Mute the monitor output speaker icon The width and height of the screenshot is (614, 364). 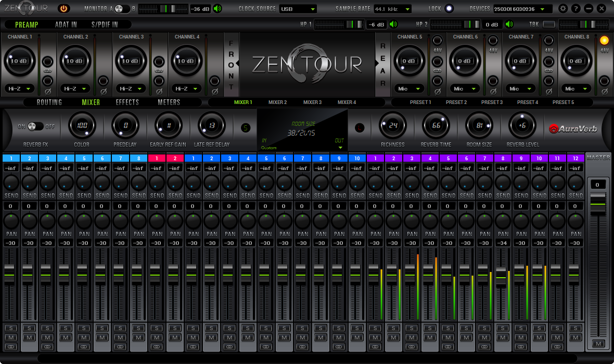218,8
